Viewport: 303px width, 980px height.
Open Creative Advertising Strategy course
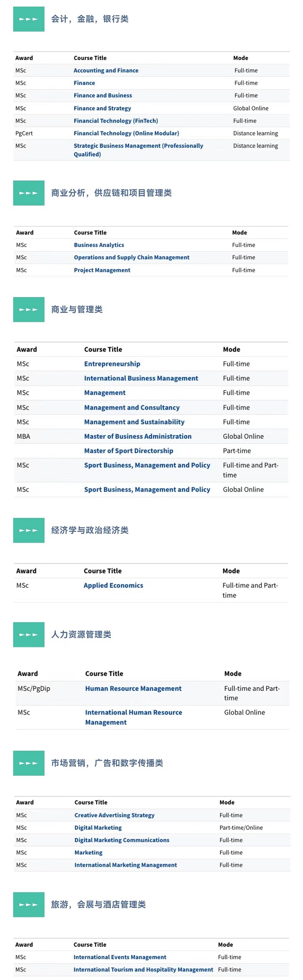(115, 815)
